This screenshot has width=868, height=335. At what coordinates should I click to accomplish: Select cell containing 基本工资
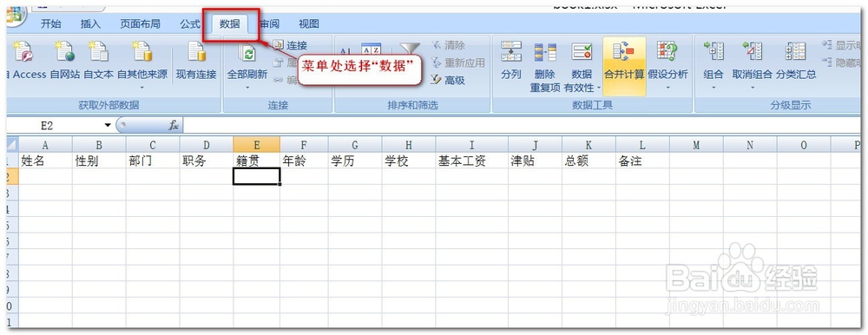[471, 161]
